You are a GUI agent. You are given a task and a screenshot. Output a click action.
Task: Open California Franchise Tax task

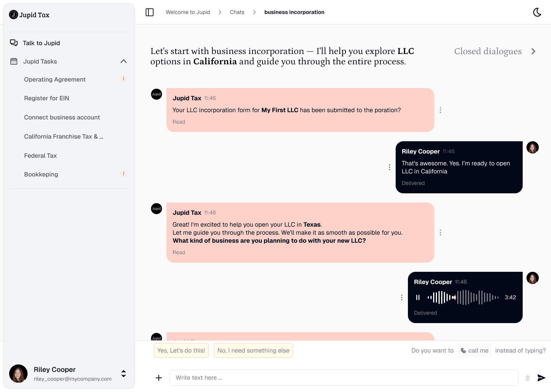click(x=64, y=136)
